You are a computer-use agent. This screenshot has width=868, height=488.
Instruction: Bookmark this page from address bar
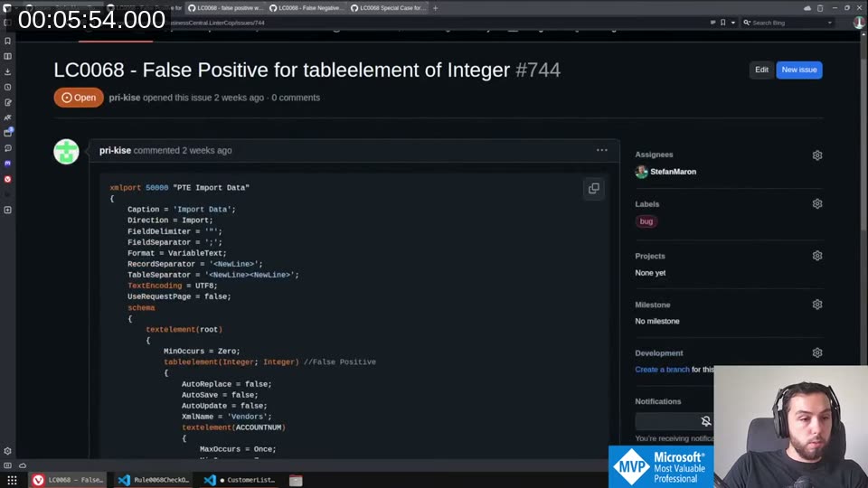tap(723, 23)
